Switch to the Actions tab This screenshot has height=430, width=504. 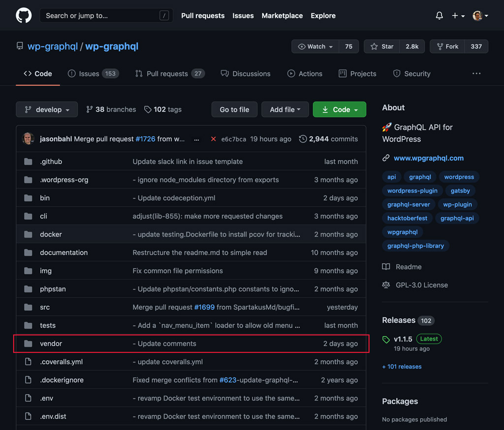pyautogui.click(x=305, y=74)
